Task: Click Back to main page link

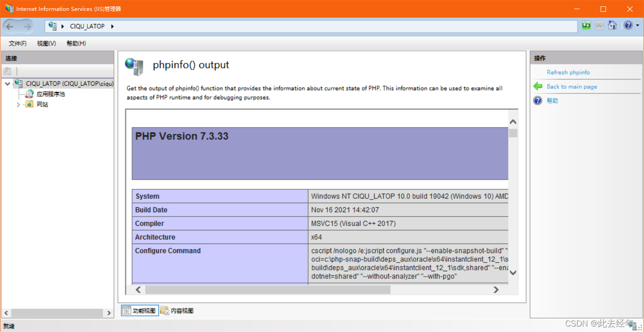Action: point(572,86)
